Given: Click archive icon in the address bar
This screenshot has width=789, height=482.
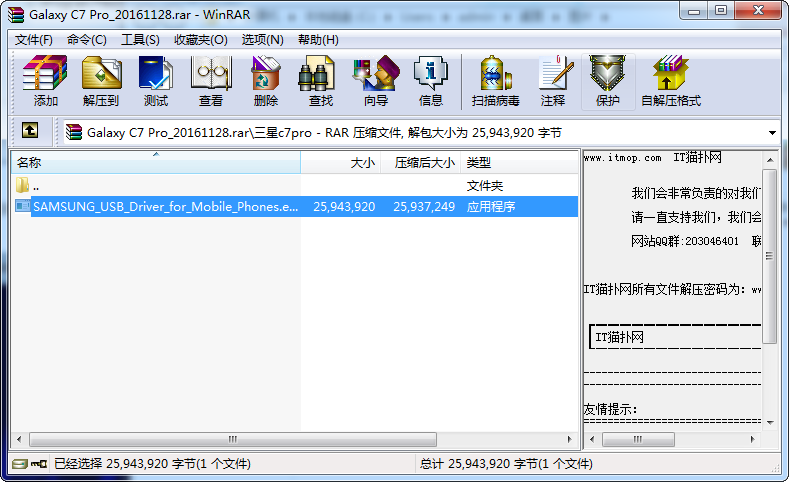Looking at the screenshot, I should [73, 132].
